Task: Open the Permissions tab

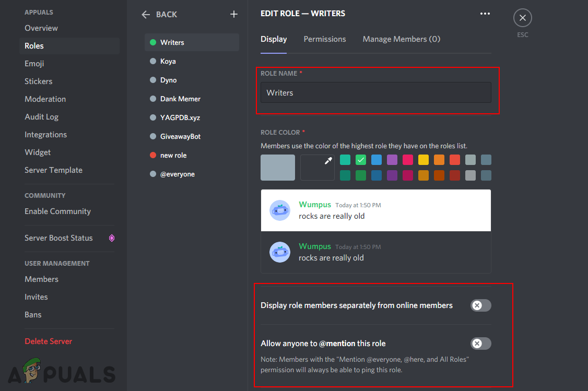Action: point(325,39)
